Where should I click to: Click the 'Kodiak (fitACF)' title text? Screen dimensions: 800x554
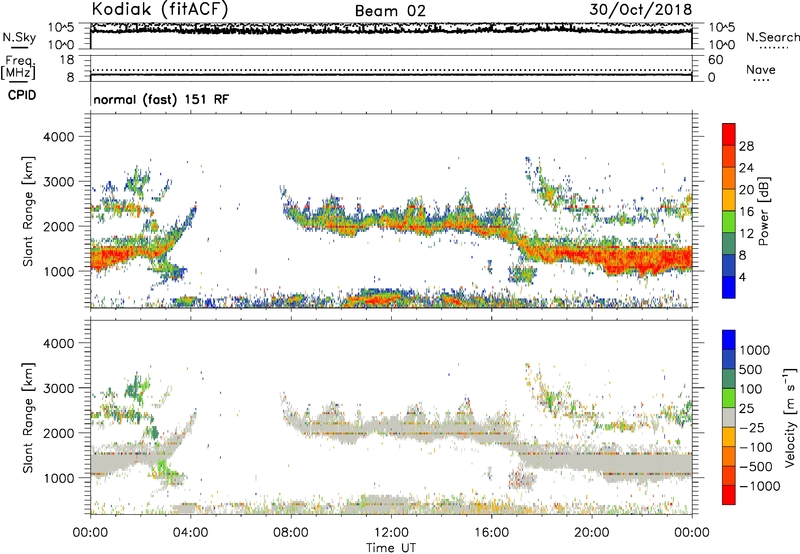tap(160, 10)
